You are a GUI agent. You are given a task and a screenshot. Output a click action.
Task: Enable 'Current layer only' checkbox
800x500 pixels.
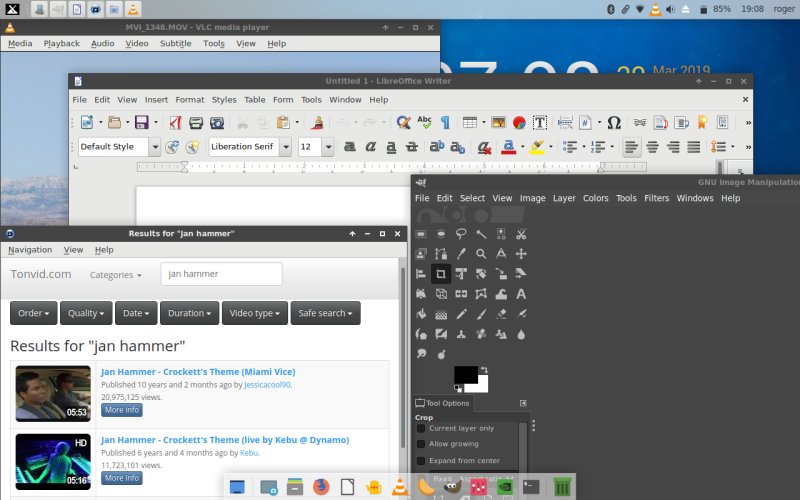421,428
